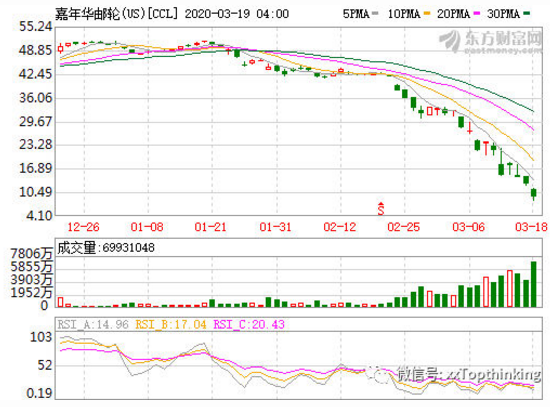The width and height of the screenshot is (550, 407).
Task: Select the 103 RSI axis label
Action: click(41, 338)
